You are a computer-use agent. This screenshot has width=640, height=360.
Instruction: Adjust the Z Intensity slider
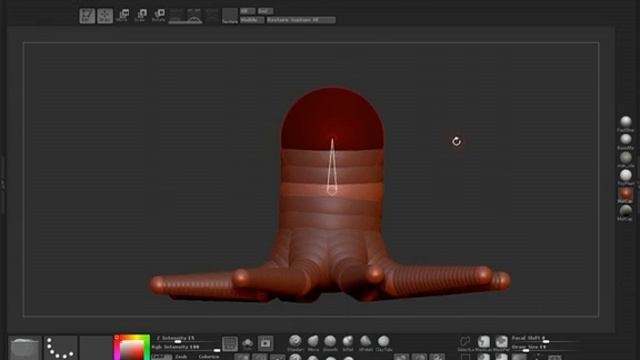[x=185, y=339]
